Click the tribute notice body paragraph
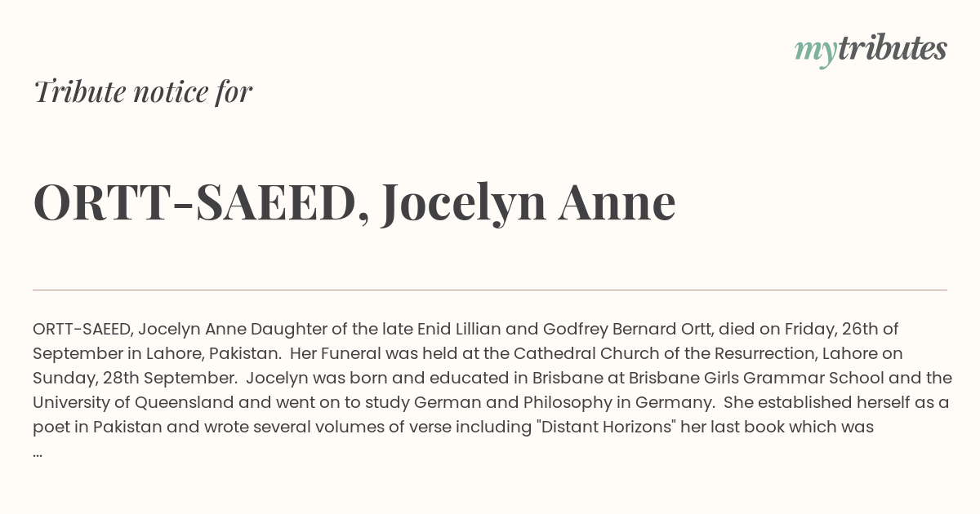The height and width of the screenshot is (514, 980). 490,390
